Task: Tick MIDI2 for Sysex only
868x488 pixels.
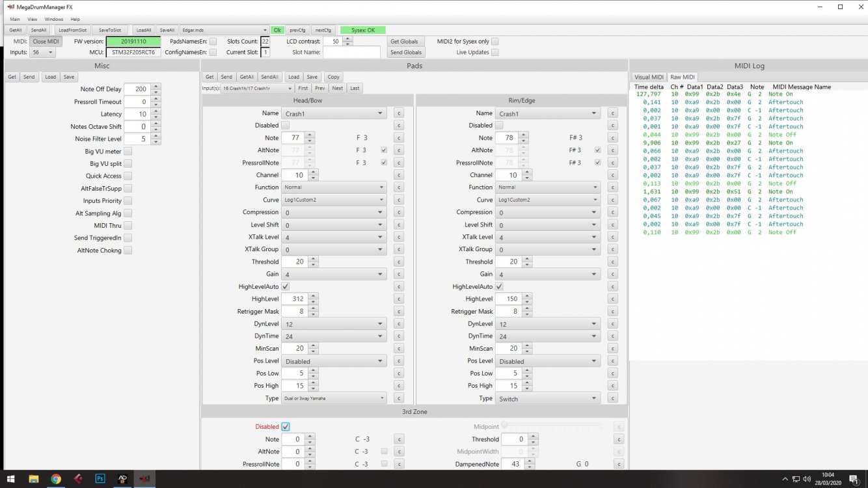Action: pyautogui.click(x=495, y=41)
